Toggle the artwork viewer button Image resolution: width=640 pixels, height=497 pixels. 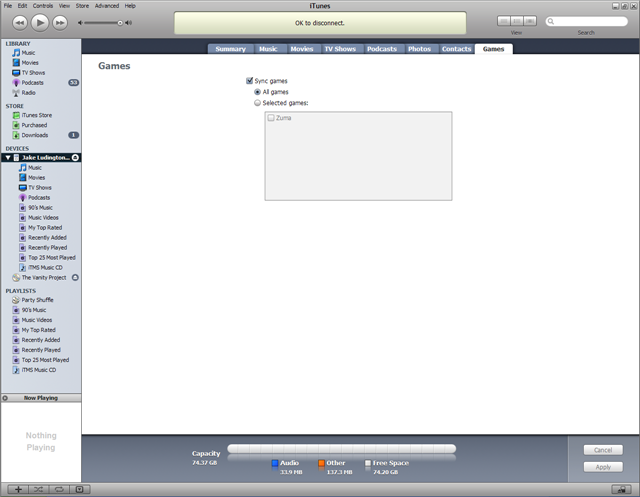point(80,489)
